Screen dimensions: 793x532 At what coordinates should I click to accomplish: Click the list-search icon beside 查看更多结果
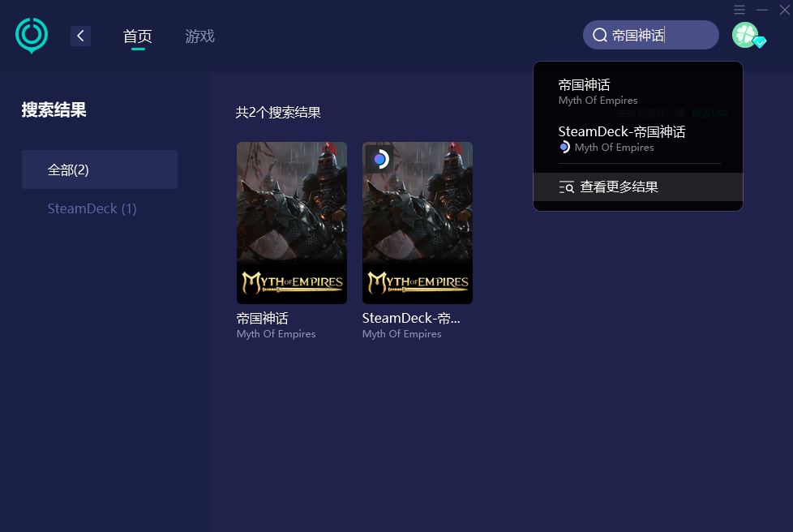coord(567,187)
